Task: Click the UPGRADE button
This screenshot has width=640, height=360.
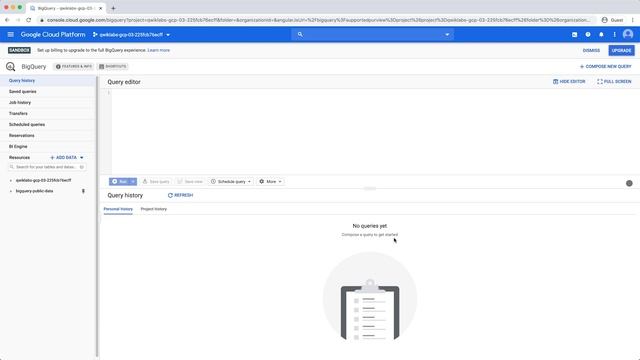Action: (622, 51)
